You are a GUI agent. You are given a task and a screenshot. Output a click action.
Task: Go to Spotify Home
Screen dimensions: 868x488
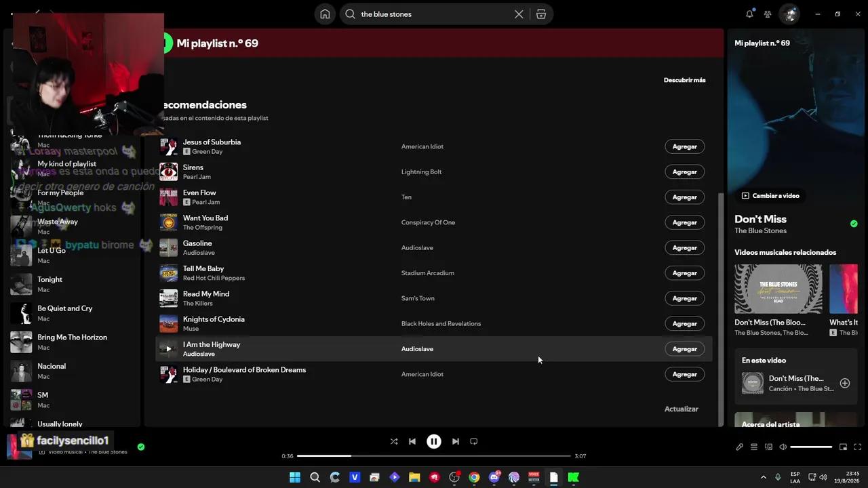[x=325, y=14]
